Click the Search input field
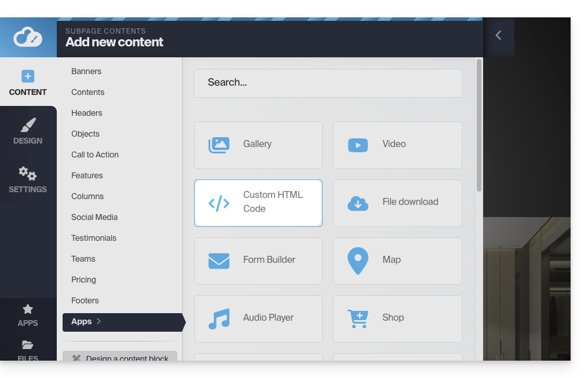This screenshot has height=378, width=588. (x=328, y=83)
